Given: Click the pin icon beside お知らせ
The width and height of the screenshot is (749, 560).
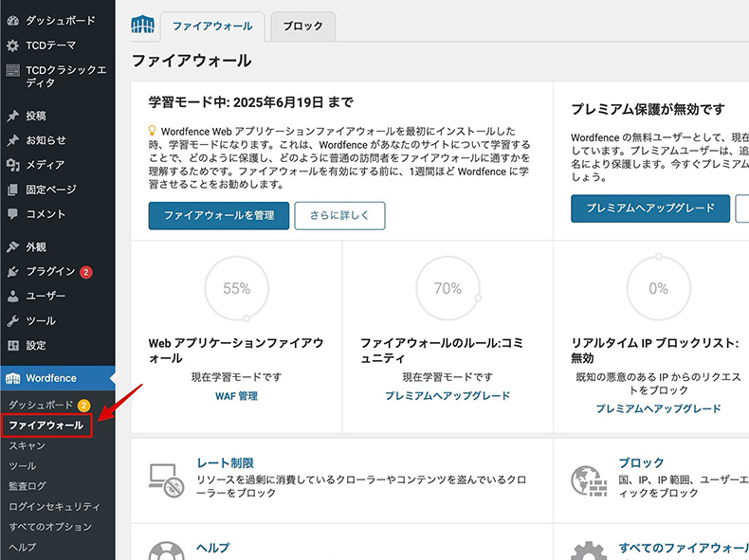Looking at the screenshot, I should pyautogui.click(x=13, y=140).
